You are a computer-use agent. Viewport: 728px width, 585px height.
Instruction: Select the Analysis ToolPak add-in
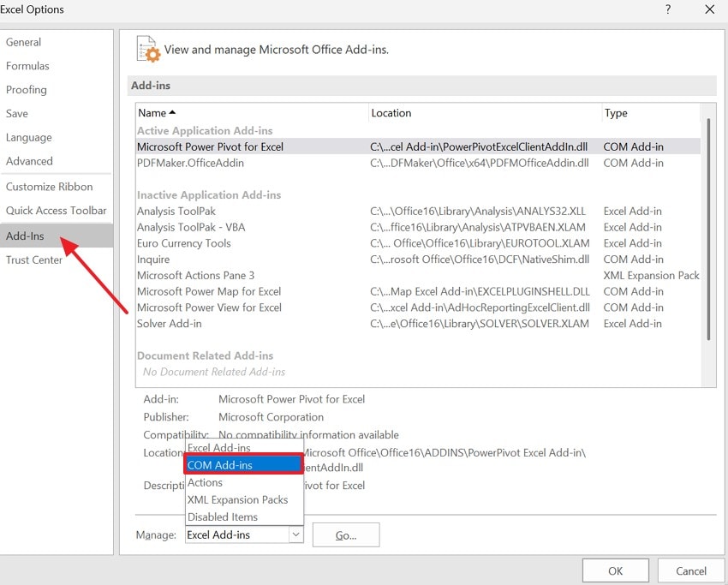click(x=176, y=211)
